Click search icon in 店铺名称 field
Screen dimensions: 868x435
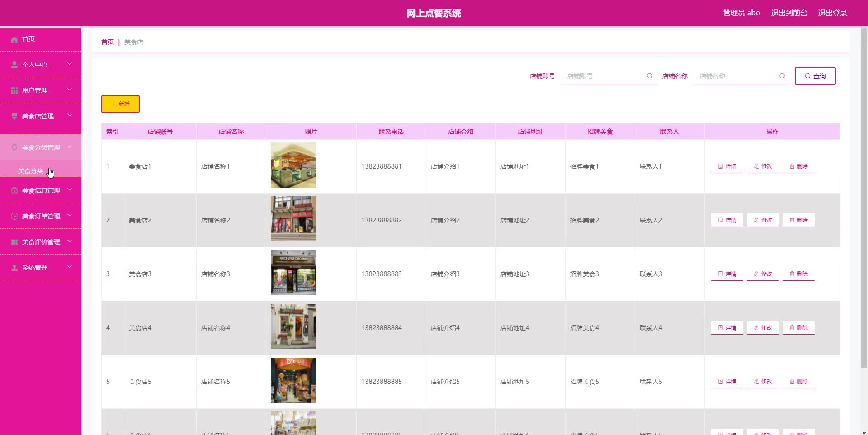pyautogui.click(x=782, y=76)
